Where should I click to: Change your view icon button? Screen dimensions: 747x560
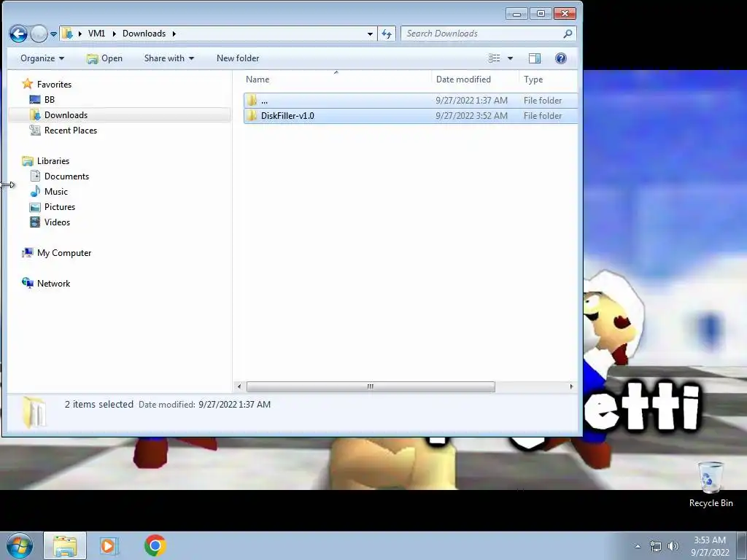coord(494,58)
